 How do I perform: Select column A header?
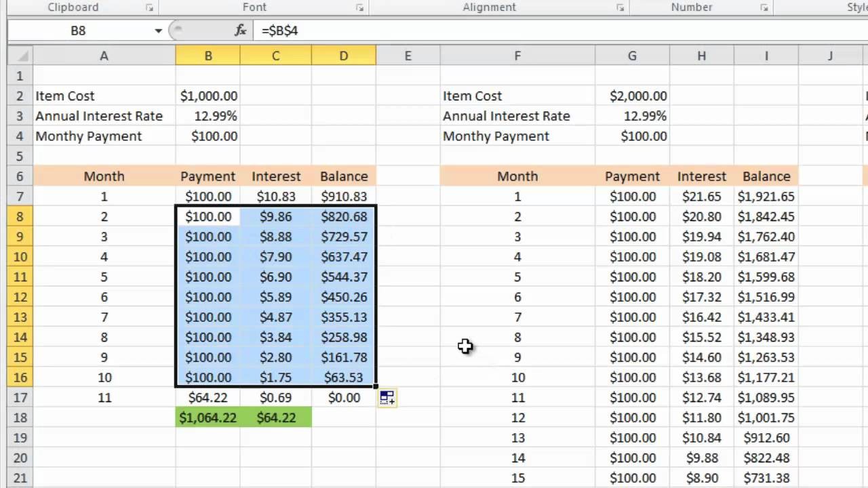104,56
